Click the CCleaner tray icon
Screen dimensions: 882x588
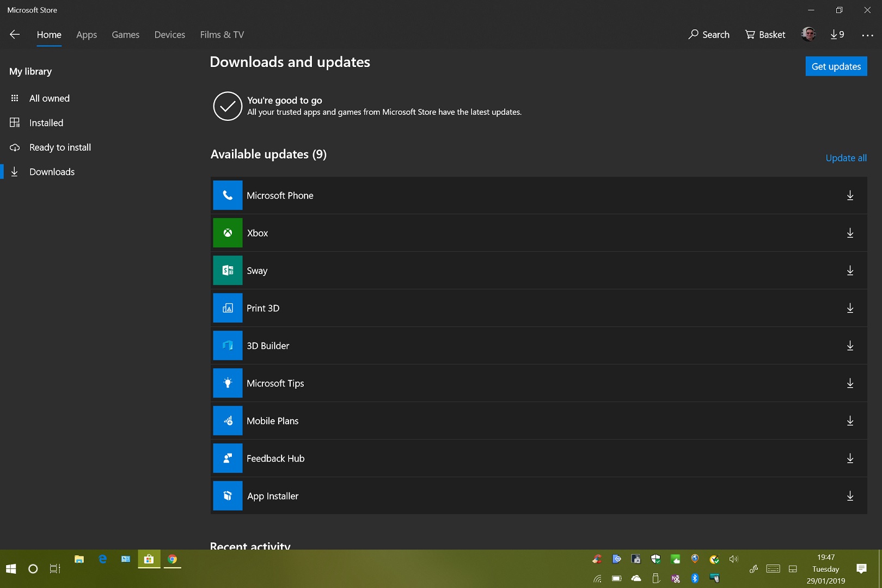597,559
